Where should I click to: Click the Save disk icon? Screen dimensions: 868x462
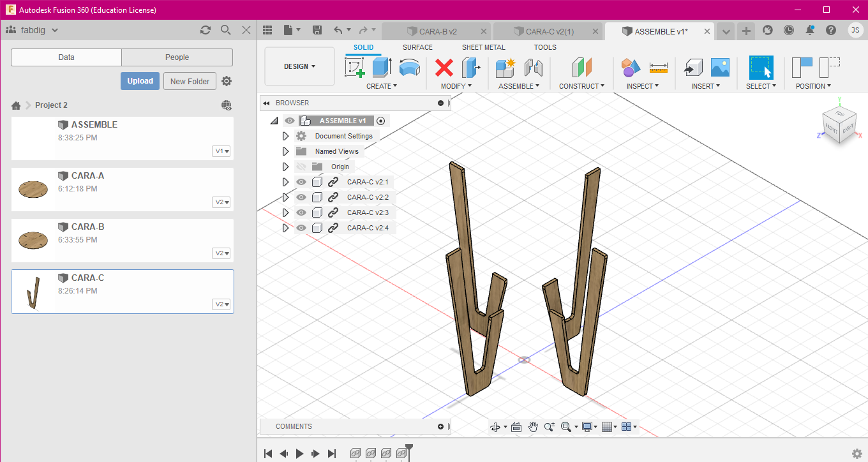click(x=317, y=30)
